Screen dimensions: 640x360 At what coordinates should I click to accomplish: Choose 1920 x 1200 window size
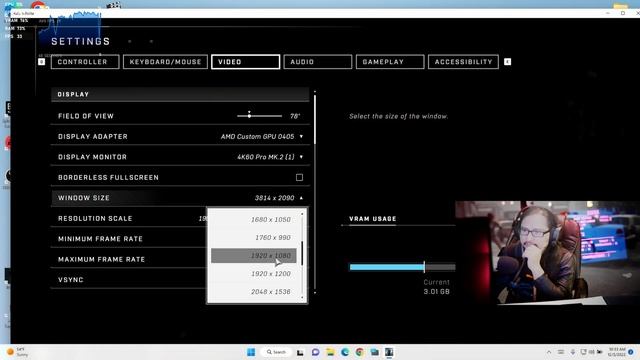(x=253, y=273)
